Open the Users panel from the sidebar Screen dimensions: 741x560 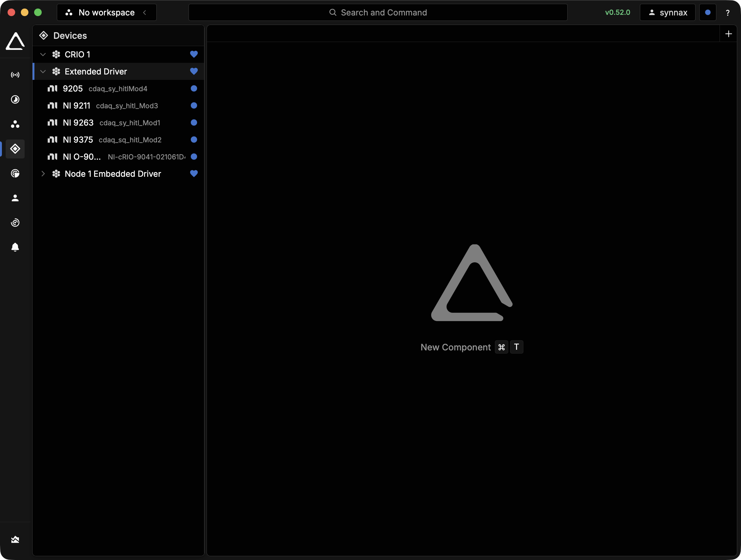[x=15, y=198]
